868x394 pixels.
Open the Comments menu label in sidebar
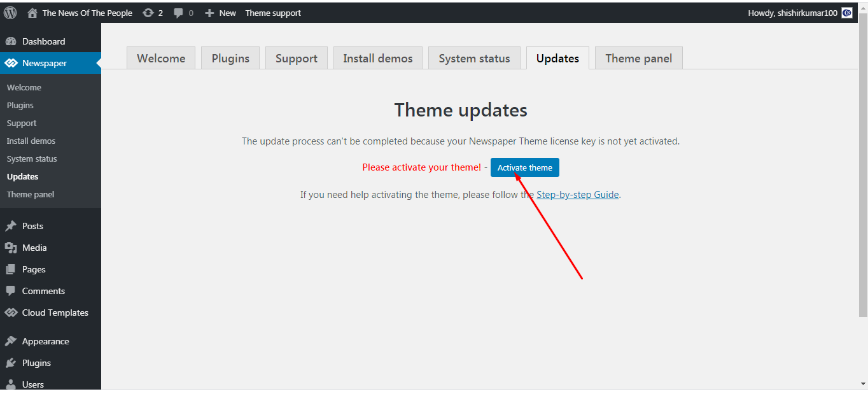43,291
